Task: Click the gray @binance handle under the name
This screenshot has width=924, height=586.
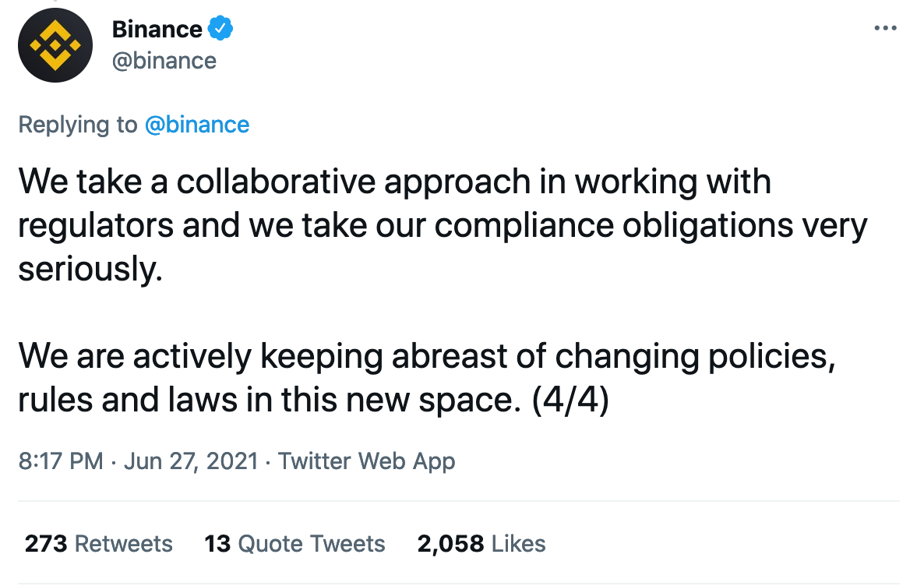Action: point(164,61)
